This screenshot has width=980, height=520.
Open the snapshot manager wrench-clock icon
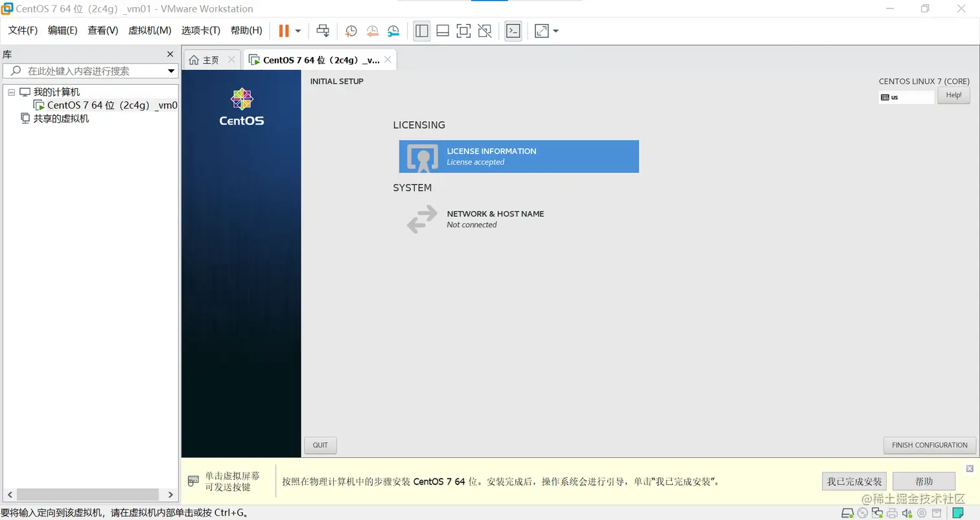tap(393, 30)
